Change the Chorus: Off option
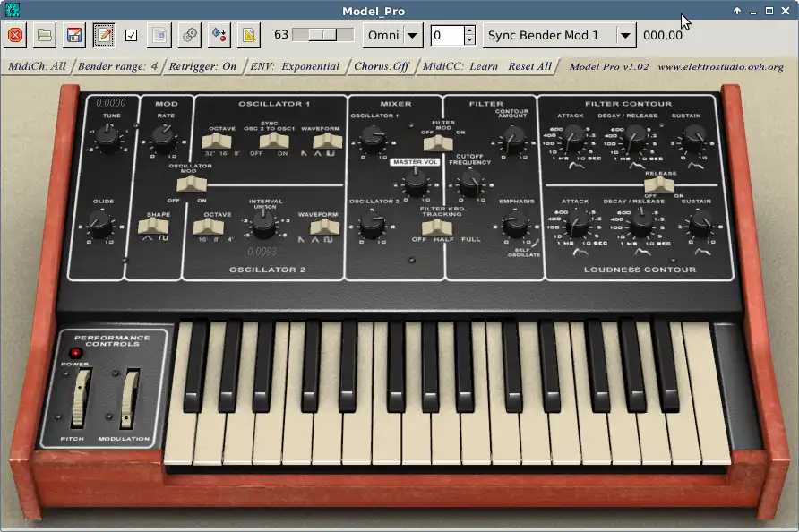Screen dimensions: 799x532 pyautogui.click(x=382, y=67)
